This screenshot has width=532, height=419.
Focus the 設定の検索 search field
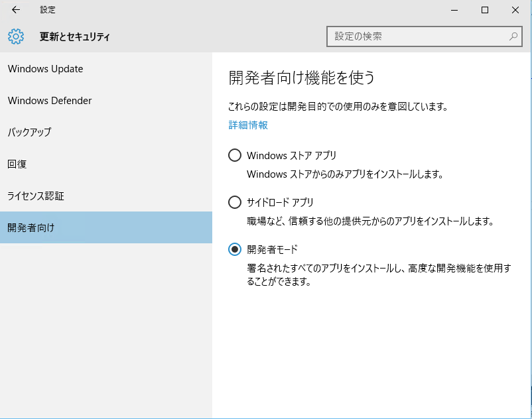pos(418,36)
